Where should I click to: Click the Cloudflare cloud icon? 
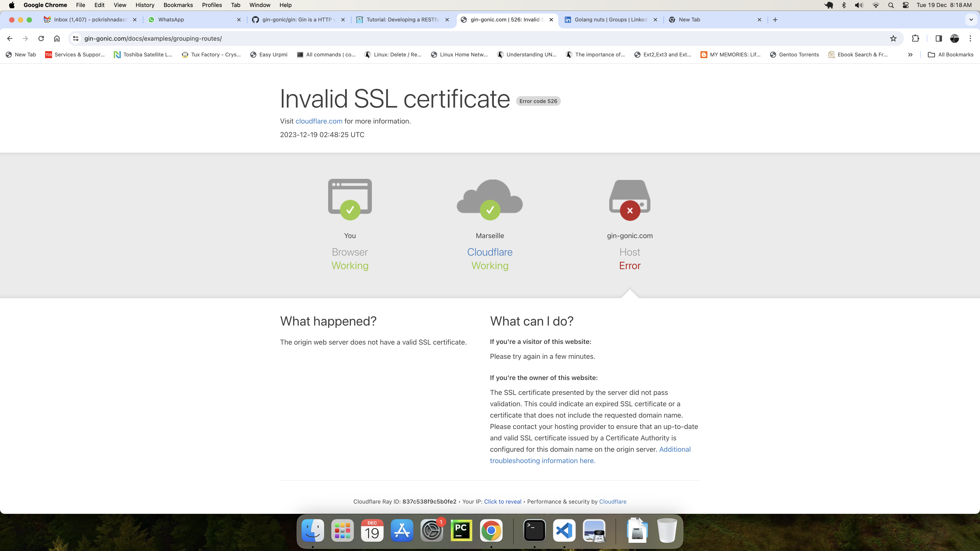(490, 199)
